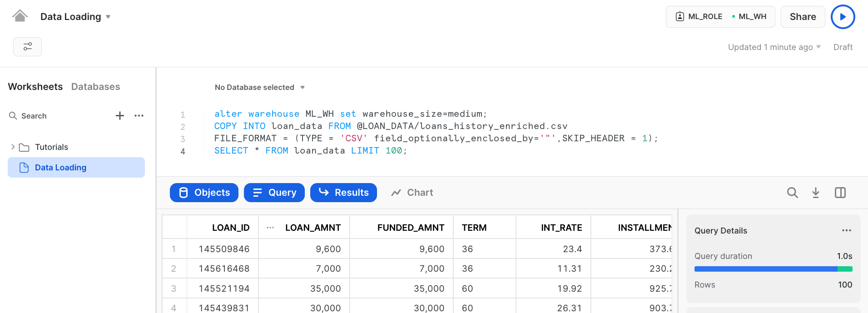Viewport: 868px width, 313px height.
Task: Toggle the Query panel button
Action: pos(274,193)
